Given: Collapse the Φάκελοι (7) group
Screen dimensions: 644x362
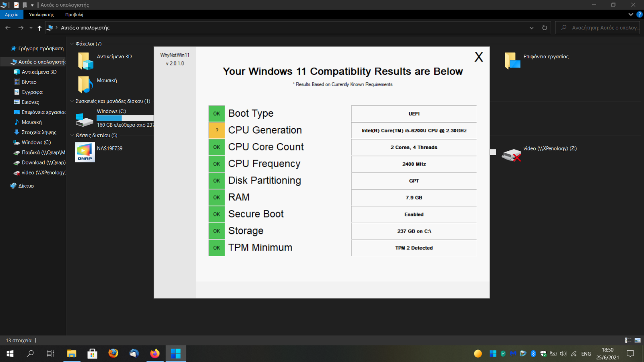Looking at the screenshot, I should coord(72,44).
